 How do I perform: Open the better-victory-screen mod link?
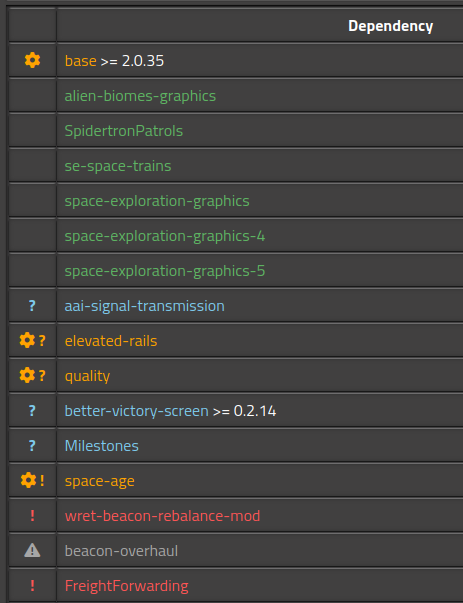[x=137, y=411]
